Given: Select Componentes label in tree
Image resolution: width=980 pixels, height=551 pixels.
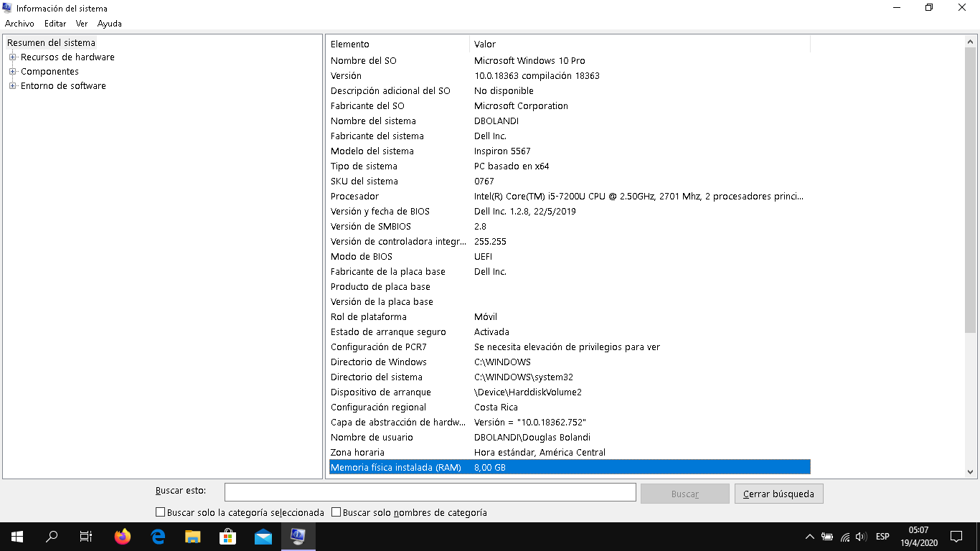Looking at the screenshot, I should tap(50, 72).
